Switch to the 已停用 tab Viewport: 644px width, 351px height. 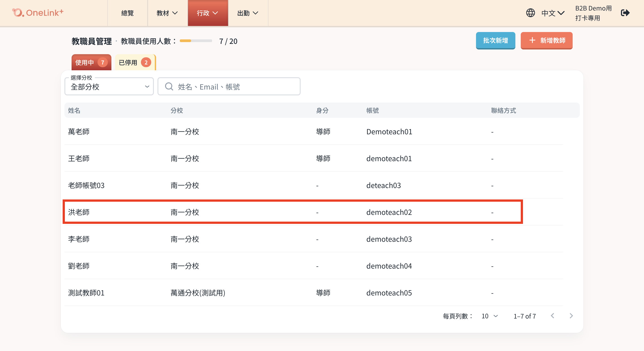pyautogui.click(x=135, y=62)
